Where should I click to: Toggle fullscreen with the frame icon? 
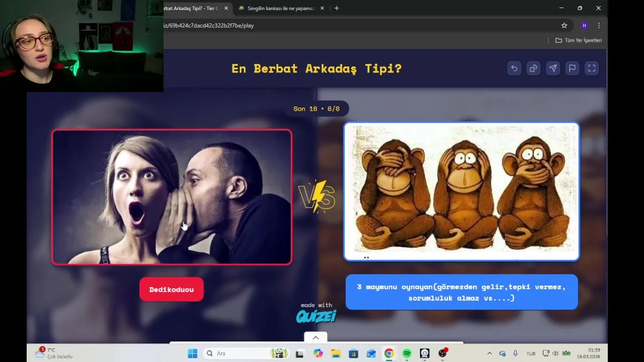tap(592, 68)
